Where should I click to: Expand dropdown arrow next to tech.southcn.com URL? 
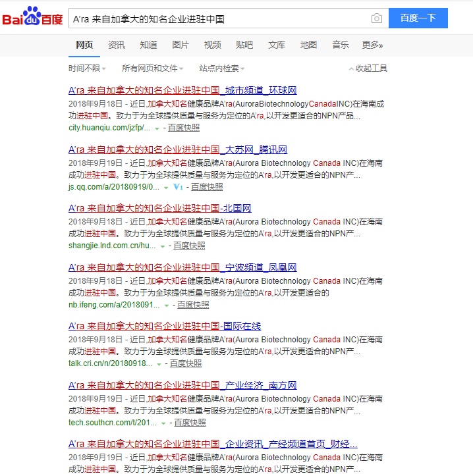pos(163,423)
